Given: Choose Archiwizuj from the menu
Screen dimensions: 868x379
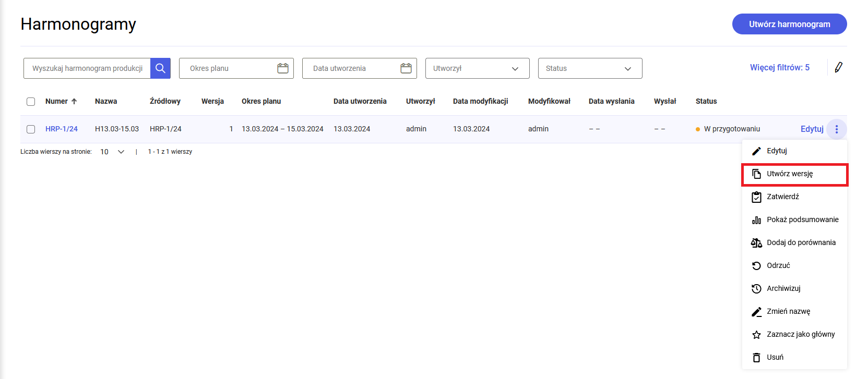Looking at the screenshot, I should pyautogui.click(x=794, y=289).
